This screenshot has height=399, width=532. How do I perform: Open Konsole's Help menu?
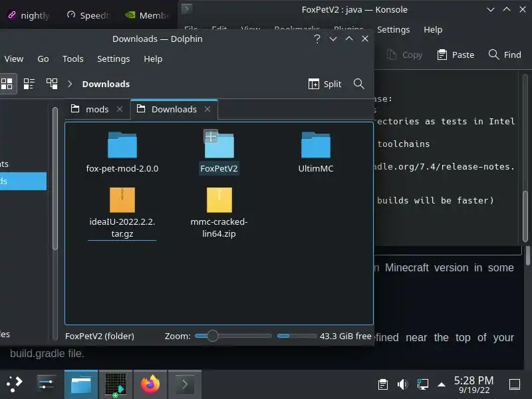433,29
